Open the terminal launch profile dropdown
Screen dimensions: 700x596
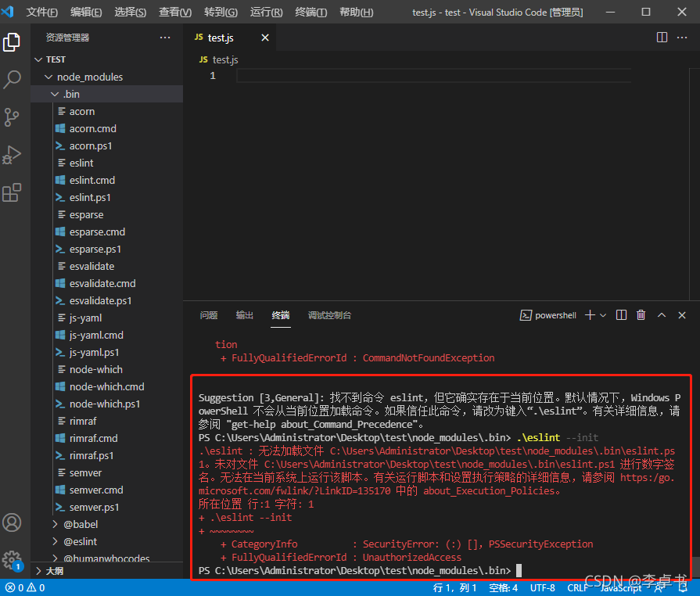(x=603, y=315)
